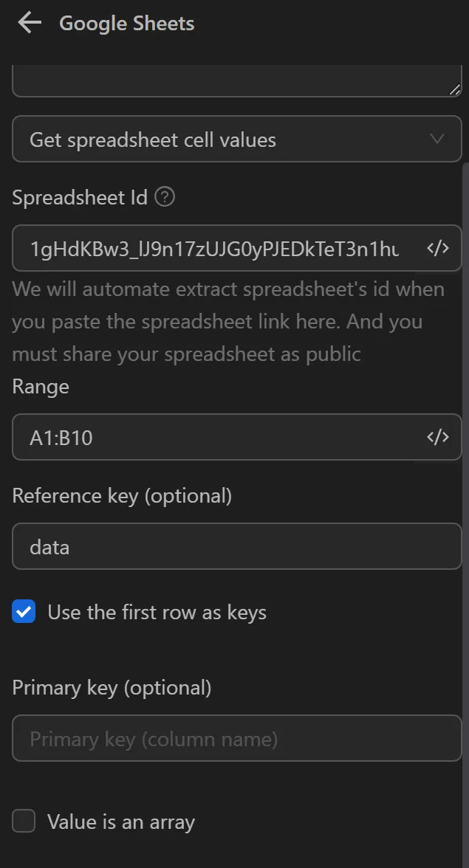Viewport: 469px width, 868px height.
Task: Select the Google Sheets header label
Action: (126, 23)
